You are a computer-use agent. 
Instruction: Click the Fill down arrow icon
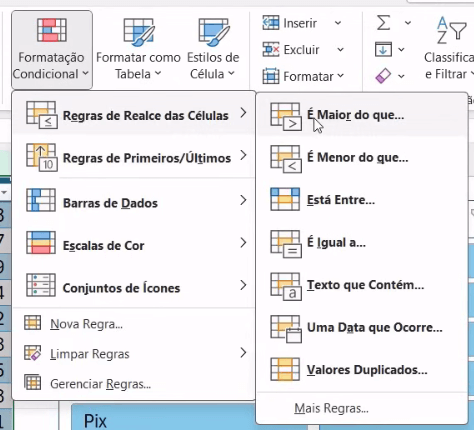click(x=383, y=50)
